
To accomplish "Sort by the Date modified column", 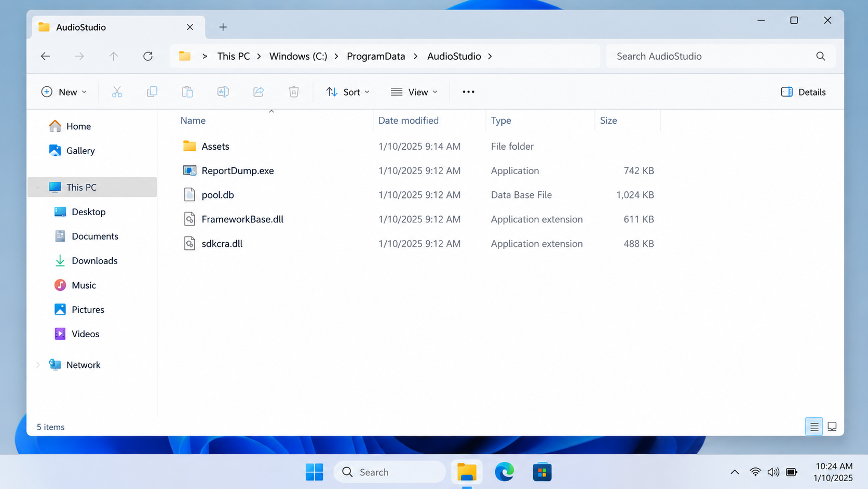I will click(x=409, y=121).
